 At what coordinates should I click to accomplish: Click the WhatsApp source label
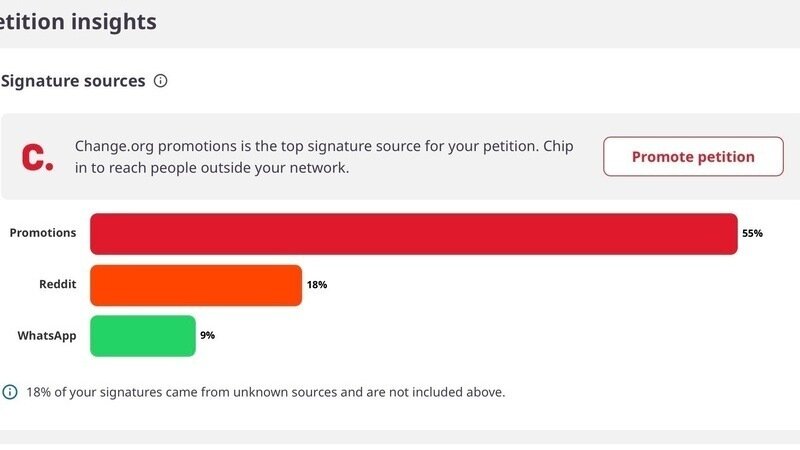click(47, 336)
